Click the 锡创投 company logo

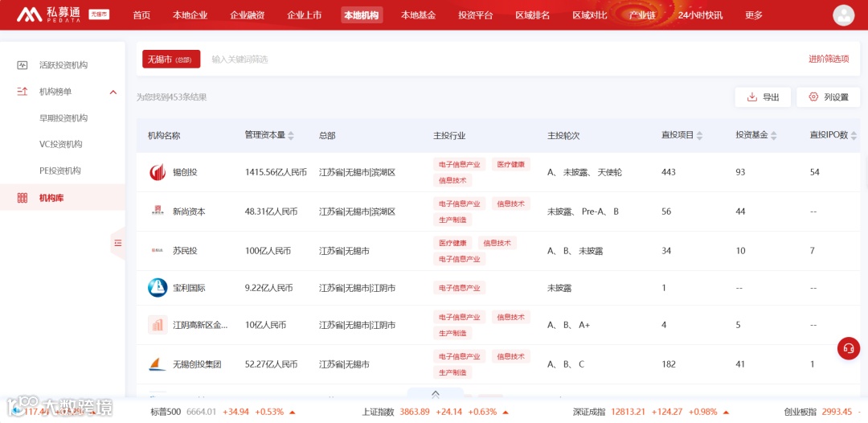[x=158, y=172]
